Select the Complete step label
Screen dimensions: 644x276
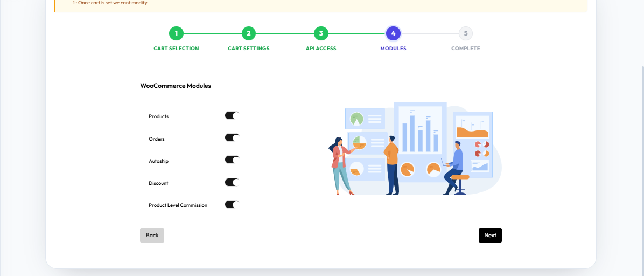(465, 49)
